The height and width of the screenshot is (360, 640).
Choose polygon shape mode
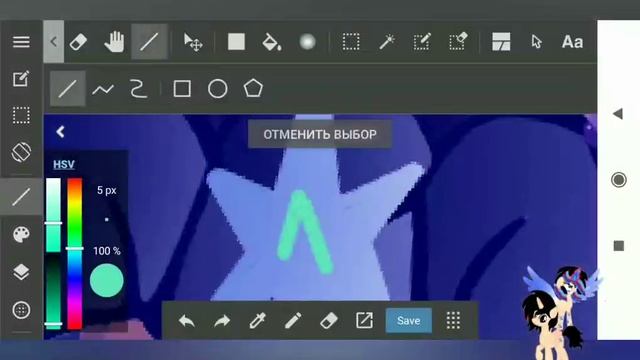253,88
